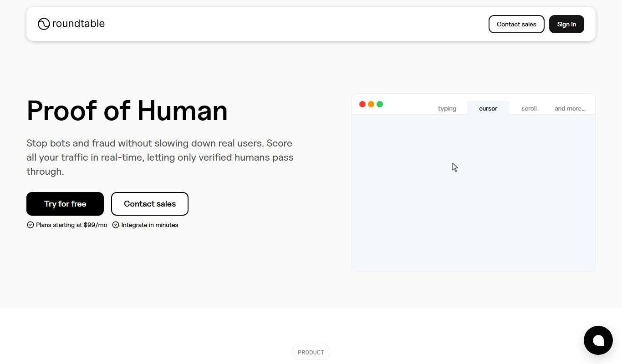The height and width of the screenshot is (364, 622).
Task: Select the cursor tab
Action: coord(488,108)
